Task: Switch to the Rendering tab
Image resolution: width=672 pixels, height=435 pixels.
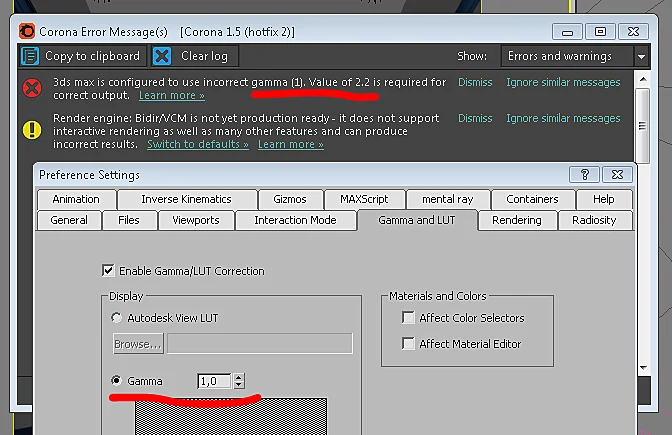Action: click(x=517, y=220)
